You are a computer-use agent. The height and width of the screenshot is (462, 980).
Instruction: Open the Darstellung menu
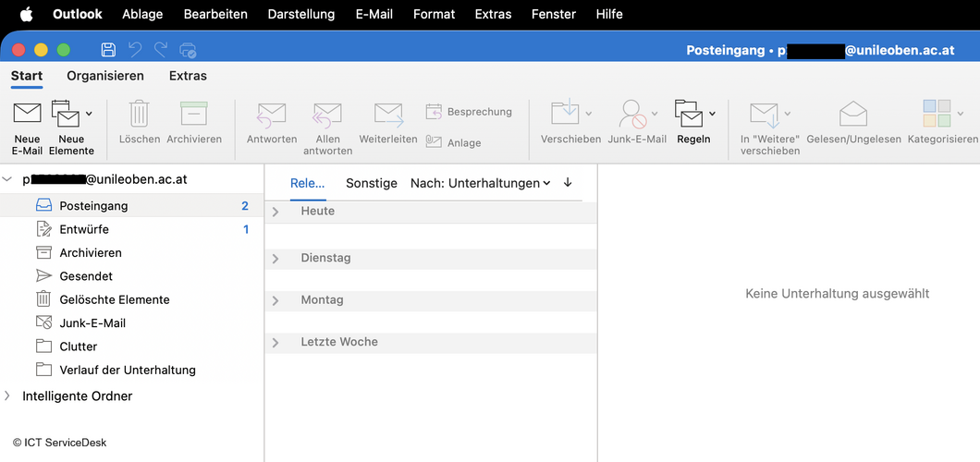pyautogui.click(x=301, y=14)
